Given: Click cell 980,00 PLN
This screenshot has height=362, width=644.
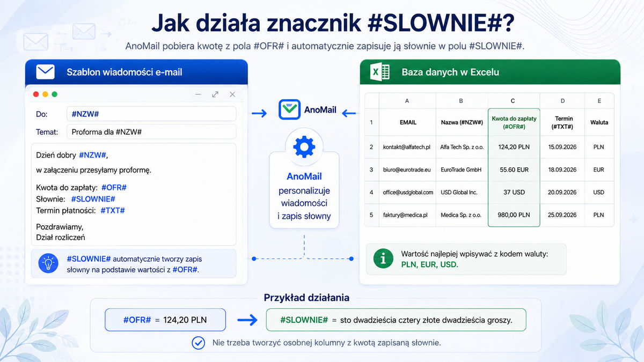Looking at the screenshot, I should coord(514,215).
